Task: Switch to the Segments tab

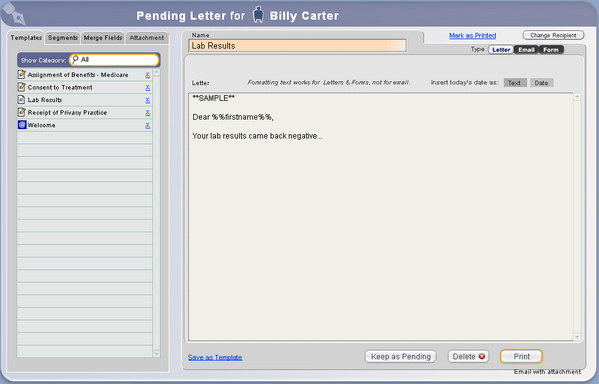Action: (63, 37)
